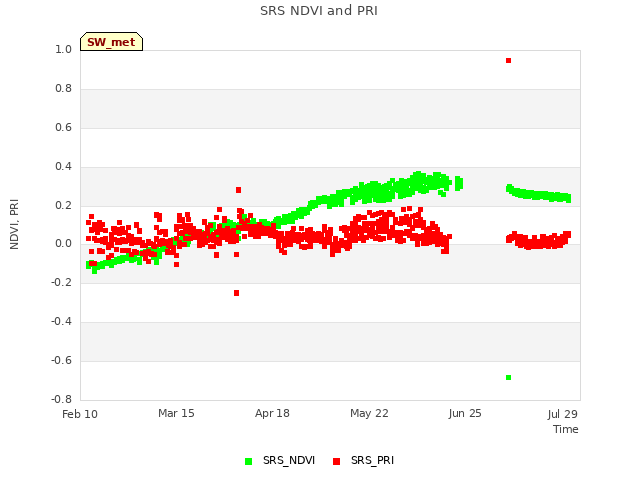The image size is (640, 480).
Task: Click the 1.0 y-axis tick label
Action: pyautogui.click(x=63, y=49)
